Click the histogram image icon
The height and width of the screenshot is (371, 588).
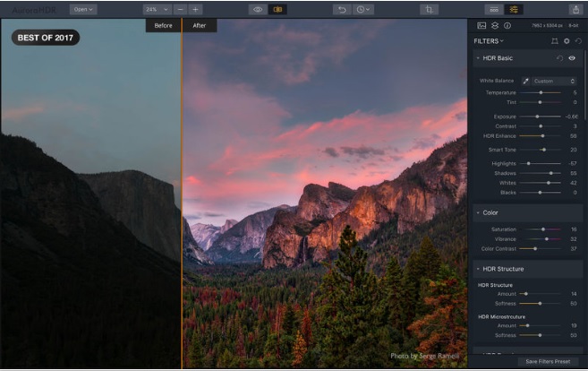point(481,26)
